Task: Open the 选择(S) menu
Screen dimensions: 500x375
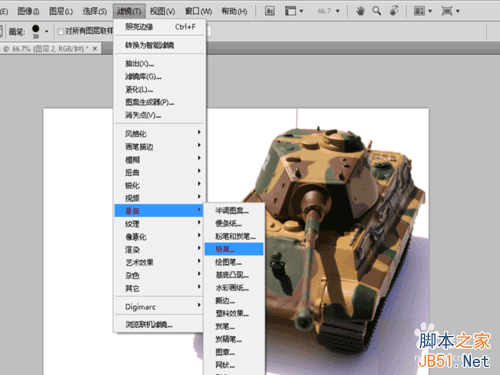Action: tap(95, 11)
